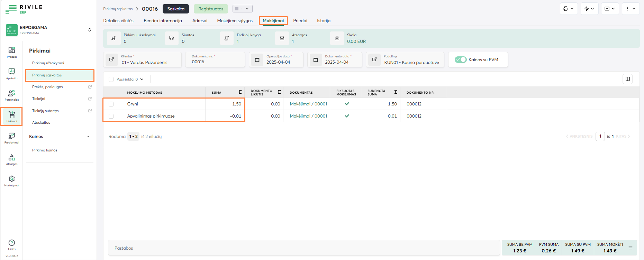Tick the Apvalinimas pirkimuose row checkbox
This screenshot has height=260, width=644.
(x=111, y=116)
